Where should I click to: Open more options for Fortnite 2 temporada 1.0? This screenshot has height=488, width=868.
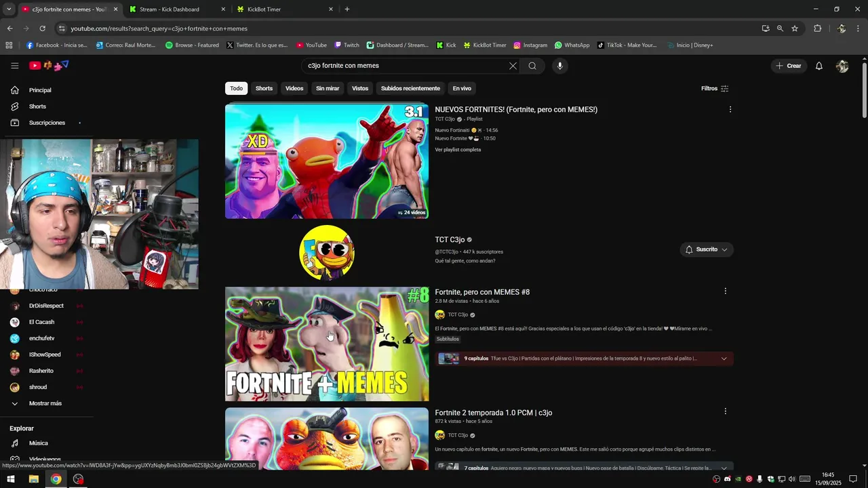pos(725,411)
